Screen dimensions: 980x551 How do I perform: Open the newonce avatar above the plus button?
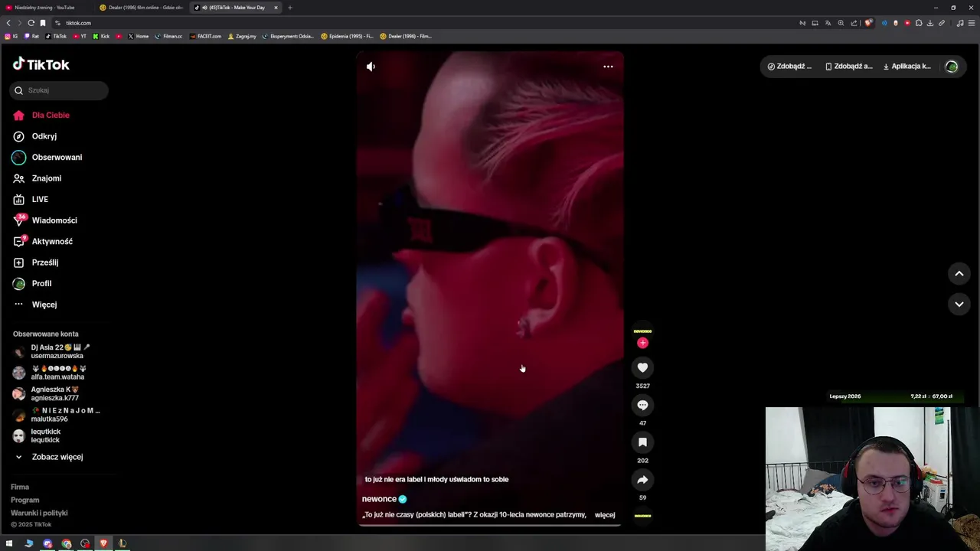click(642, 331)
